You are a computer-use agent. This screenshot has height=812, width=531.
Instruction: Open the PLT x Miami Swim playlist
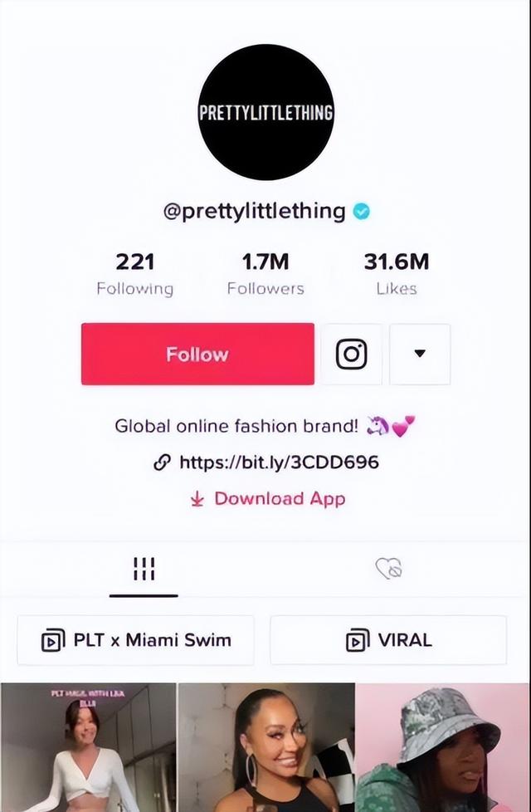[x=135, y=640]
